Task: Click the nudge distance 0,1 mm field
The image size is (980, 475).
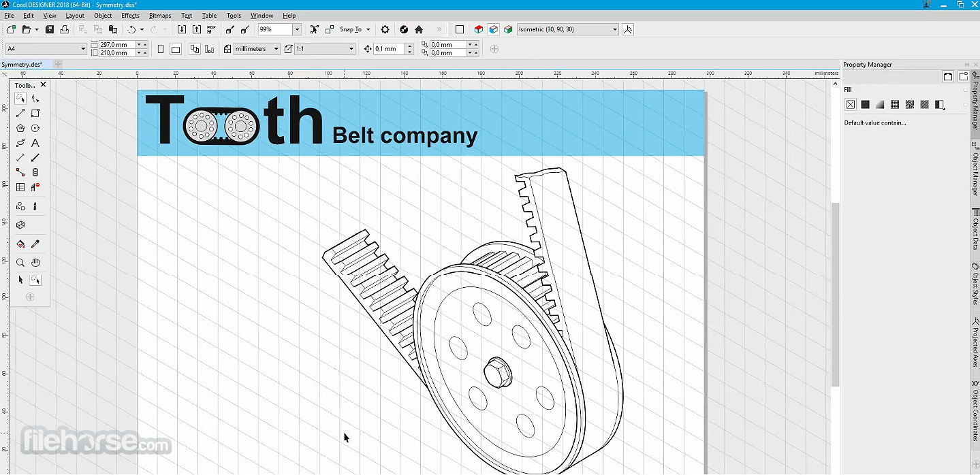Action: (389, 49)
